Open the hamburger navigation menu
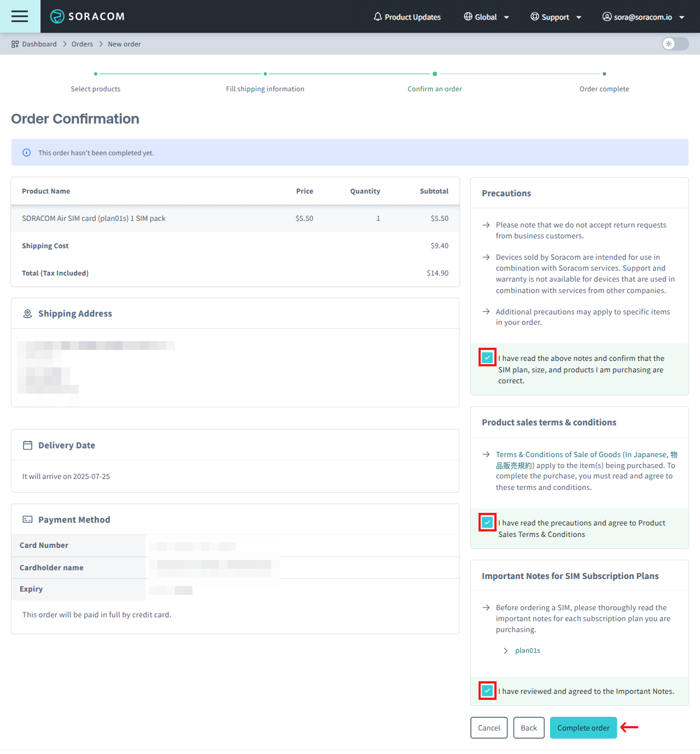This screenshot has height=754, width=700. [20, 16]
